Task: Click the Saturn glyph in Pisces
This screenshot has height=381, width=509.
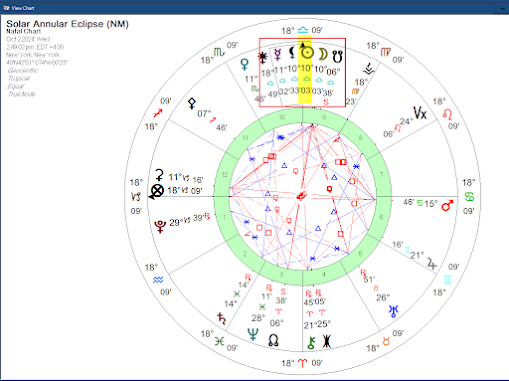Action: (221, 318)
